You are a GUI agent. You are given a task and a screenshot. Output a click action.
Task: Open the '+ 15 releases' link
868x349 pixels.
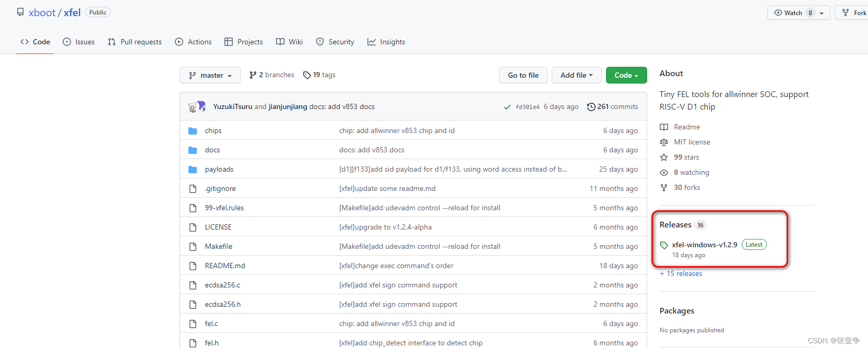click(x=681, y=274)
